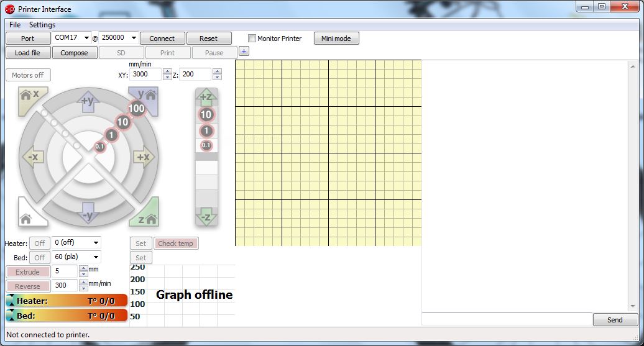
Task: Click the Reverse button
Action: 28,286
